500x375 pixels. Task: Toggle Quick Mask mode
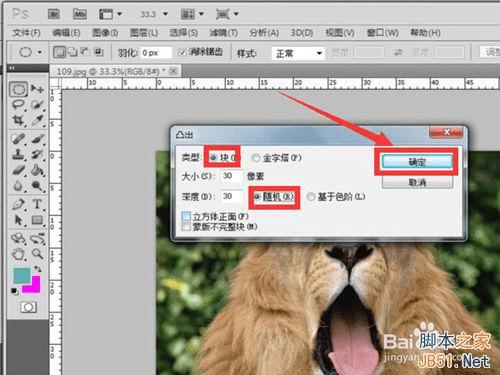pos(28,307)
